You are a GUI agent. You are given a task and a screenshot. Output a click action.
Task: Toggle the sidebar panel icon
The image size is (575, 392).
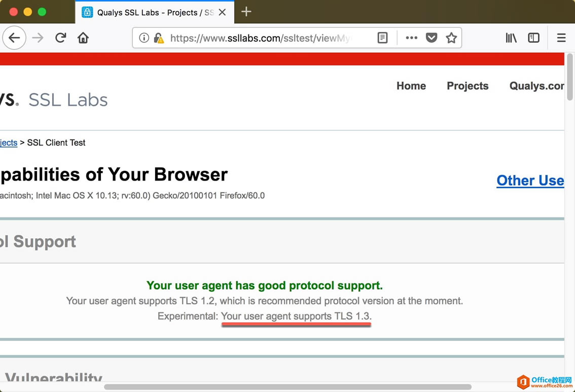[533, 38]
